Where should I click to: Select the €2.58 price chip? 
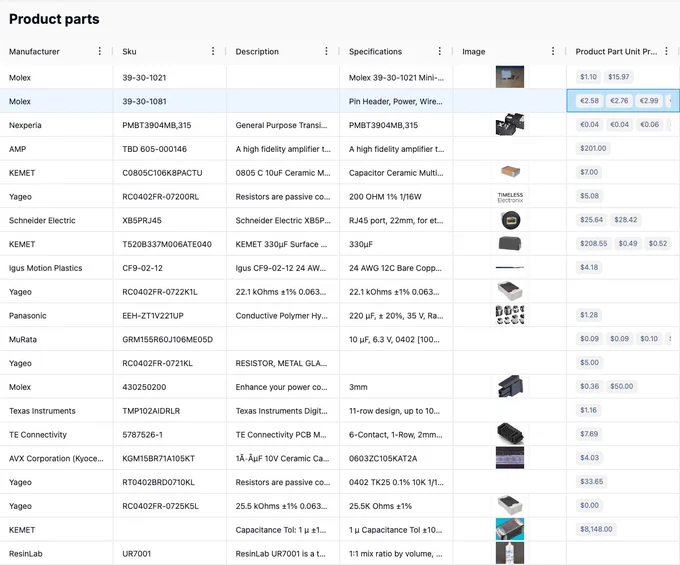click(589, 101)
